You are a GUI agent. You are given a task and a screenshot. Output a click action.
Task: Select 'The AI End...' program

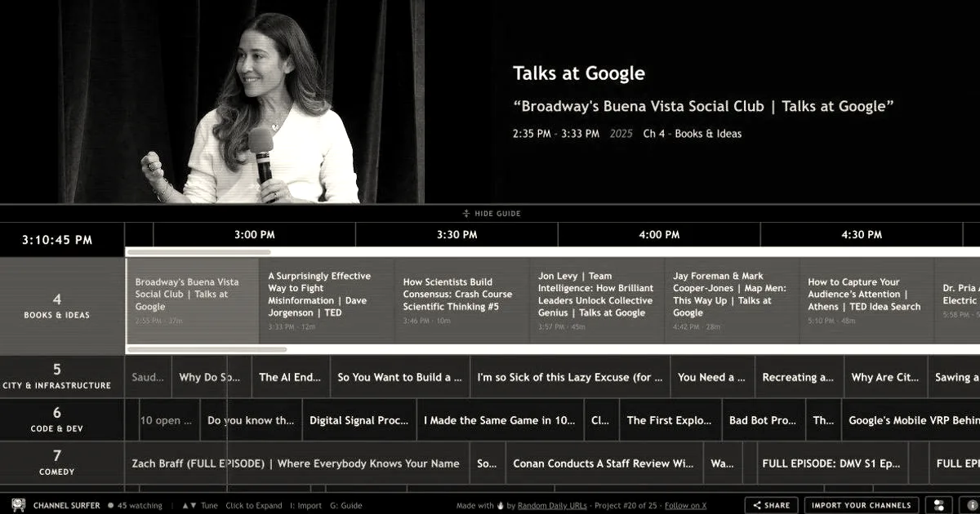click(x=290, y=377)
